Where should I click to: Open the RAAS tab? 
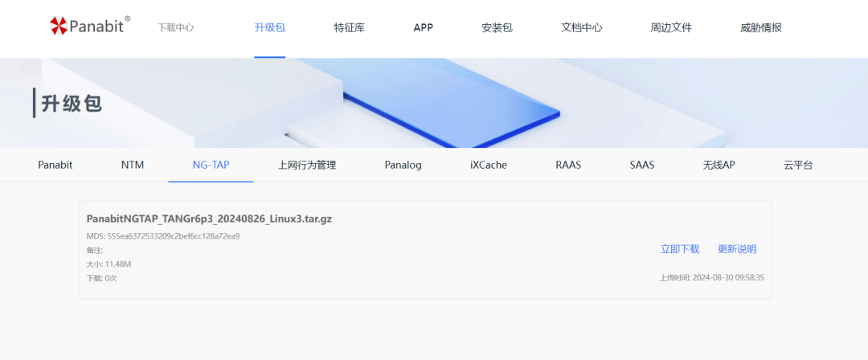point(568,165)
